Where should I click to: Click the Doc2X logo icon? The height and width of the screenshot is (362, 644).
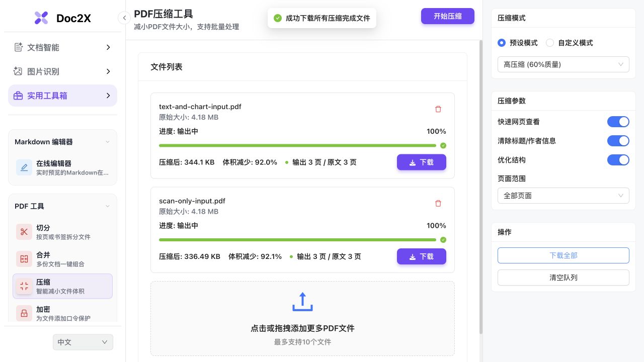[x=41, y=18]
